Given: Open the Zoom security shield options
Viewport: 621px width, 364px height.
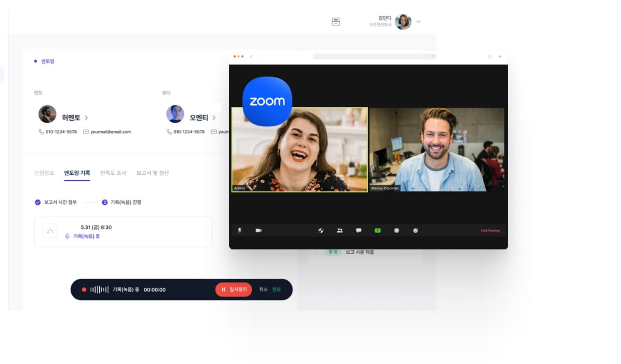Looking at the screenshot, I should coord(321,230).
